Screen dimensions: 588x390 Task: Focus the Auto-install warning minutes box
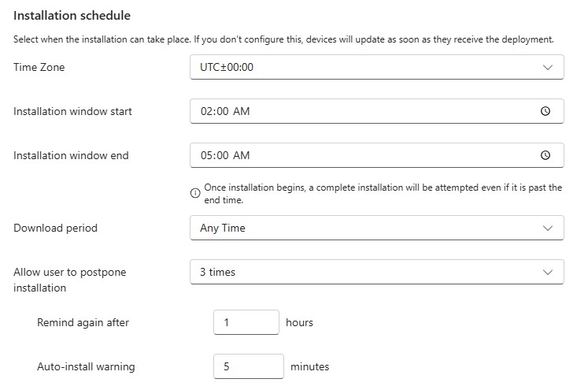pos(249,366)
